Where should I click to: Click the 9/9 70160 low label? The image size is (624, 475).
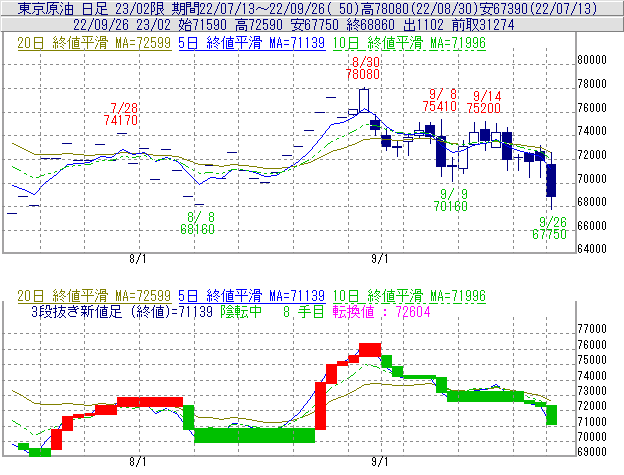450,200
